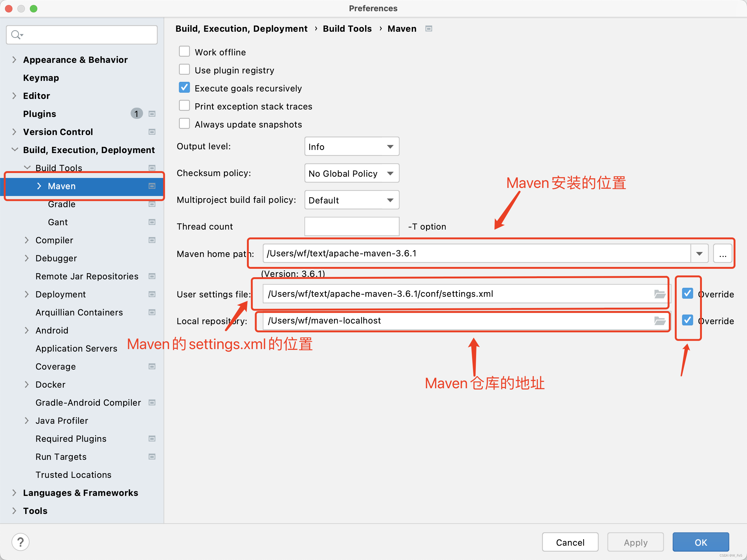Screen dimensions: 747x560
Task: Click project settings icon next to Version Control
Action: click(152, 132)
